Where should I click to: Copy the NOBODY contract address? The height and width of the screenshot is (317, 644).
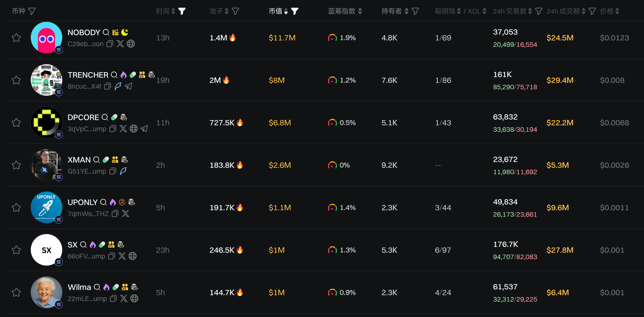(110, 44)
